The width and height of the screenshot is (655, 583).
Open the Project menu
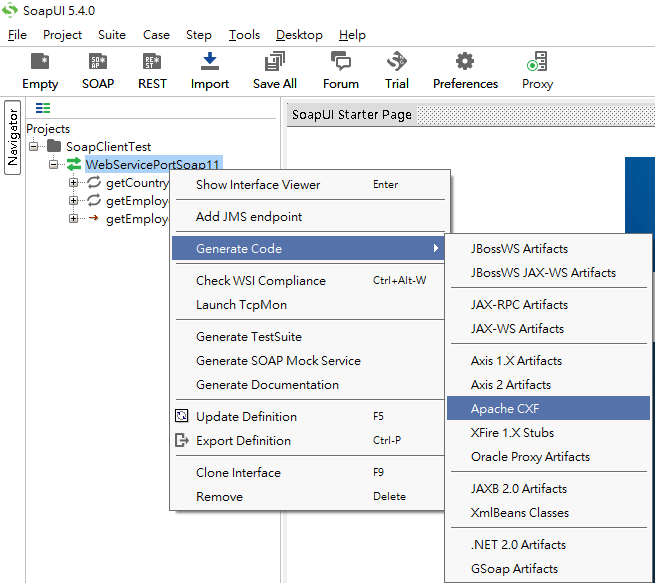coord(62,35)
